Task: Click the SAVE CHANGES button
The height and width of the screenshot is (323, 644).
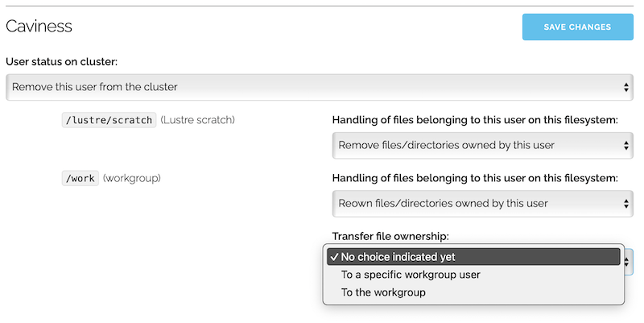Action: (x=577, y=27)
